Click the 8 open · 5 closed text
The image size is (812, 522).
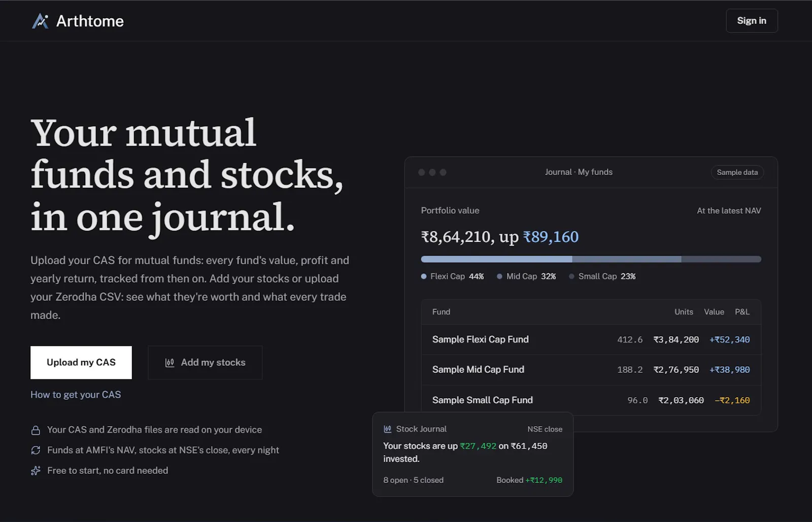(413, 480)
